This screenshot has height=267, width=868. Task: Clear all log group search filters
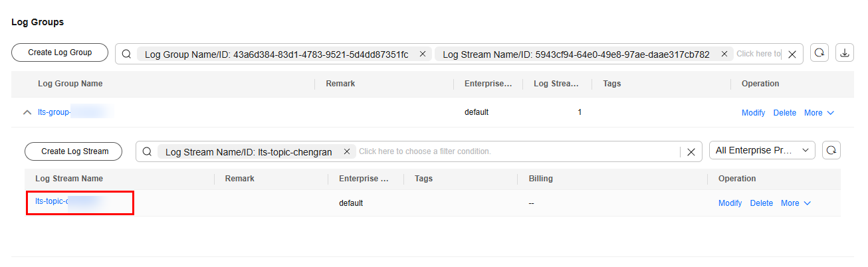[792, 54]
